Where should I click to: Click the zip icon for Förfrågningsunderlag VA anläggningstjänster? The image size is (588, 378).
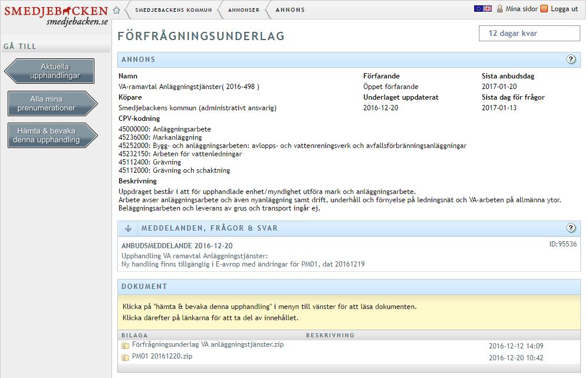point(125,346)
